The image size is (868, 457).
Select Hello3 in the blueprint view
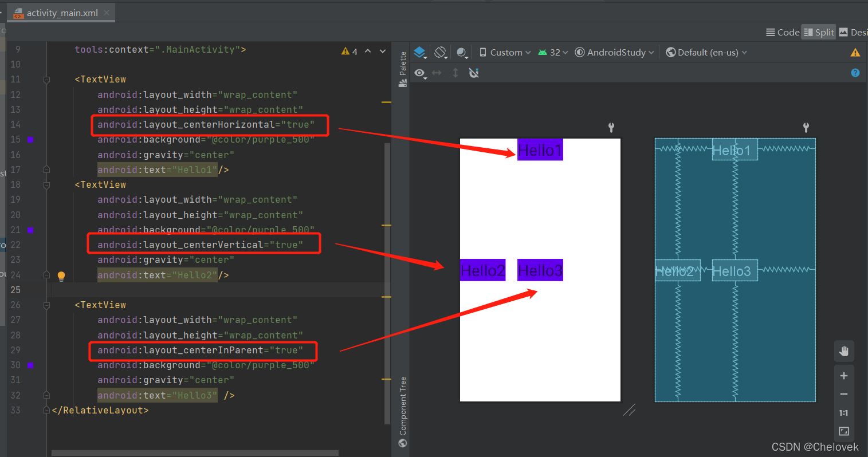[x=735, y=270]
